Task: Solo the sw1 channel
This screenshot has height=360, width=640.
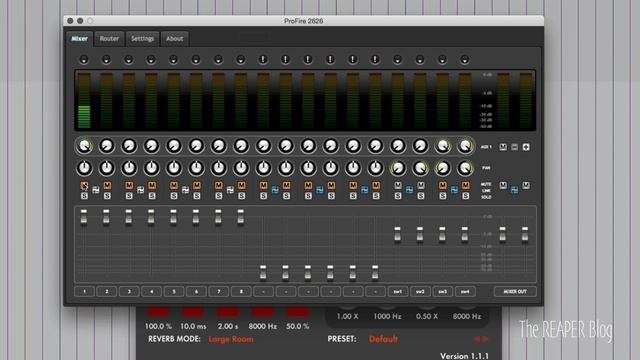Action: point(398,196)
